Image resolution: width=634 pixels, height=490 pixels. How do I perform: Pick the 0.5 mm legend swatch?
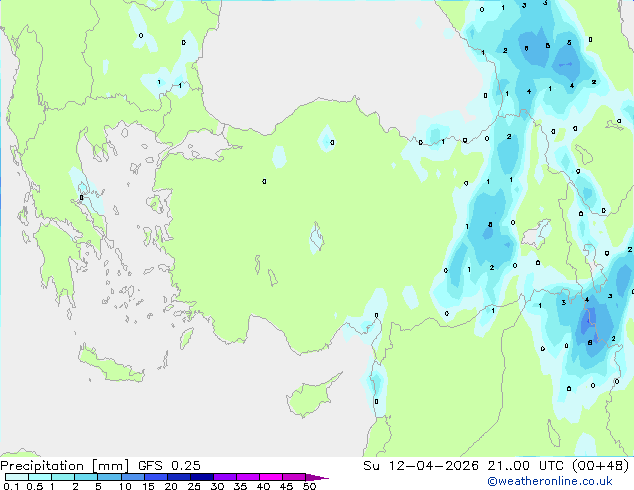click(x=40, y=477)
